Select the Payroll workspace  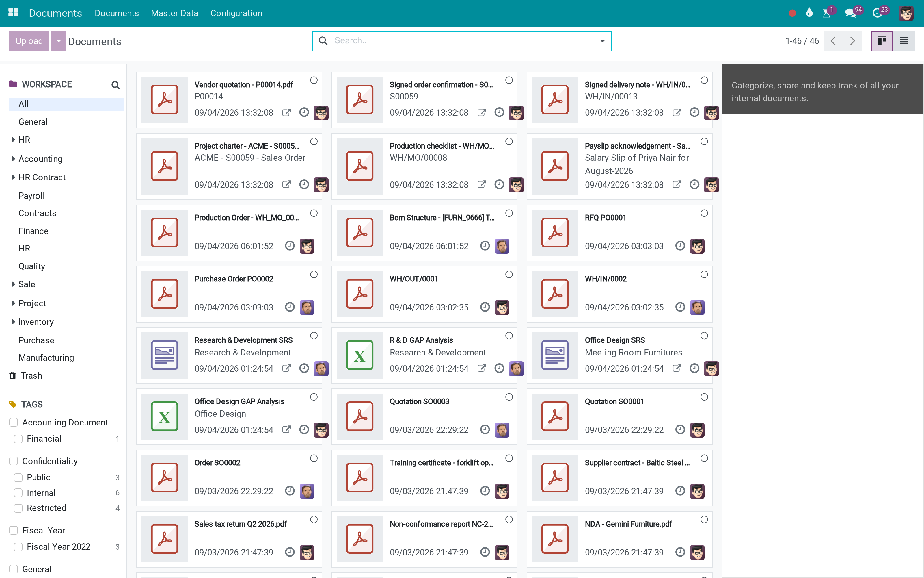click(31, 196)
